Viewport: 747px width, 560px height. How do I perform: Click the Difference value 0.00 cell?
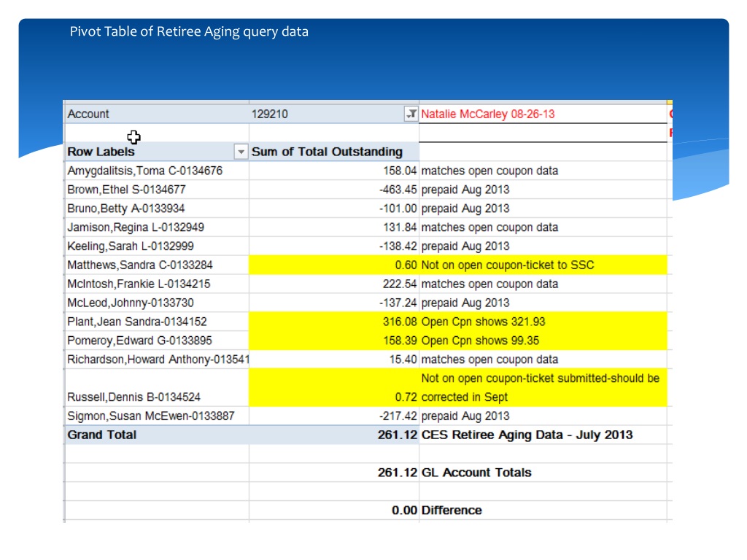click(x=334, y=510)
